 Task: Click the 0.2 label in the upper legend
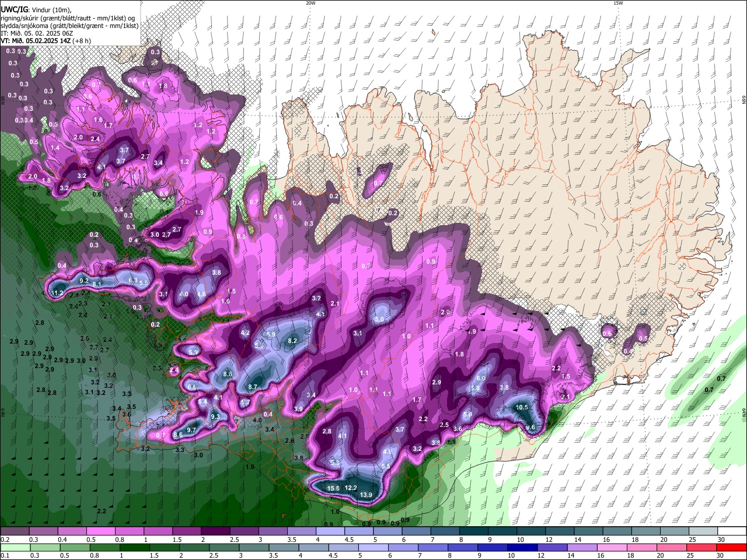(x=5, y=540)
